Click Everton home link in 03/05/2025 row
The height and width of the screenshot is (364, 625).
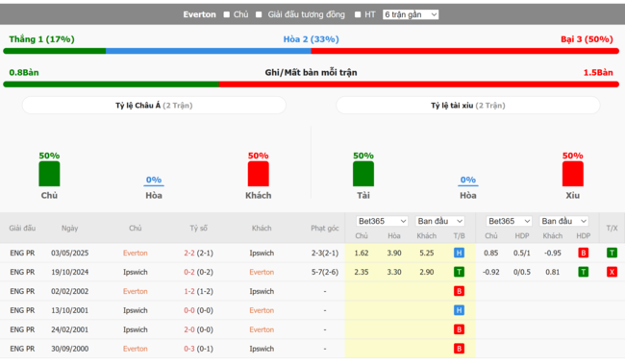click(x=136, y=253)
